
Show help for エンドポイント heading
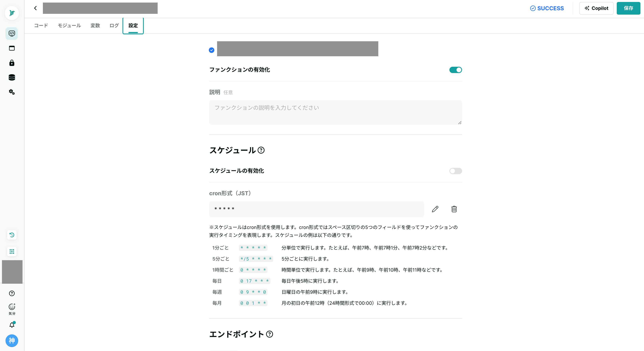coord(269,334)
